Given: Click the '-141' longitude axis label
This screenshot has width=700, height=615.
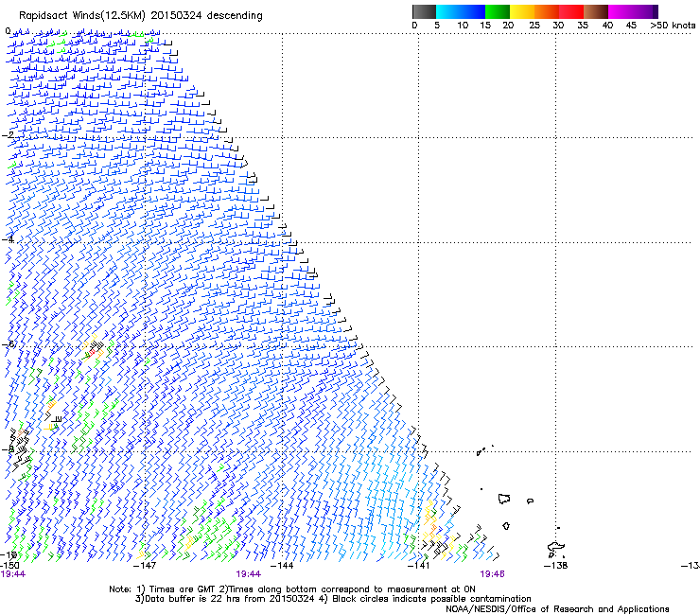Looking at the screenshot, I should pyautogui.click(x=418, y=566).
